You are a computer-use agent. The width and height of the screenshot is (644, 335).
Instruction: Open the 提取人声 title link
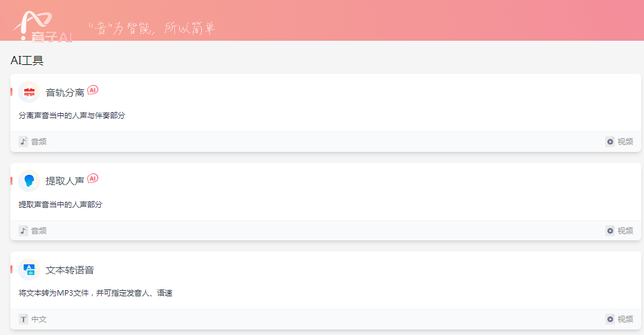[x=65, y=181]
